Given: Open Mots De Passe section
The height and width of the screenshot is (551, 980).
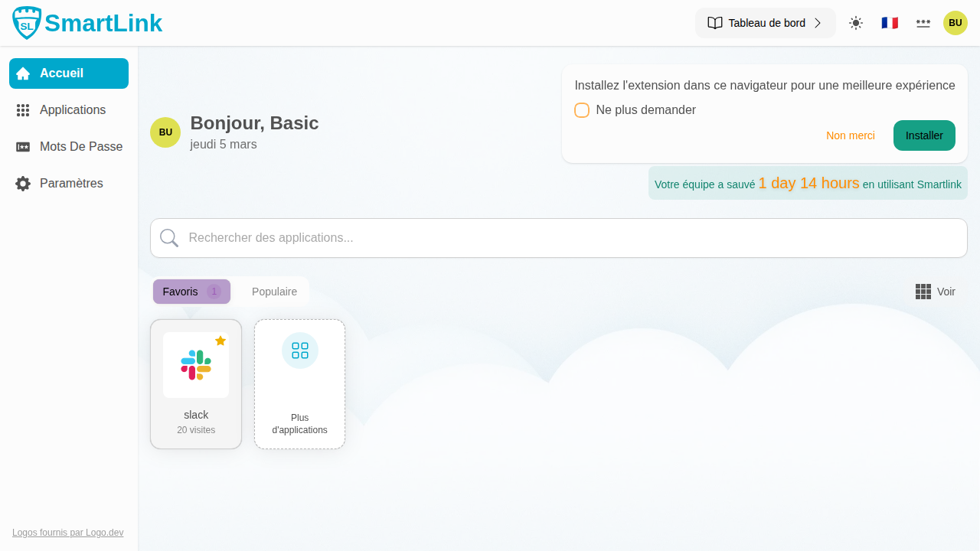Looking at the screenshot, I should pyautogui.click(x=69, y=147).
